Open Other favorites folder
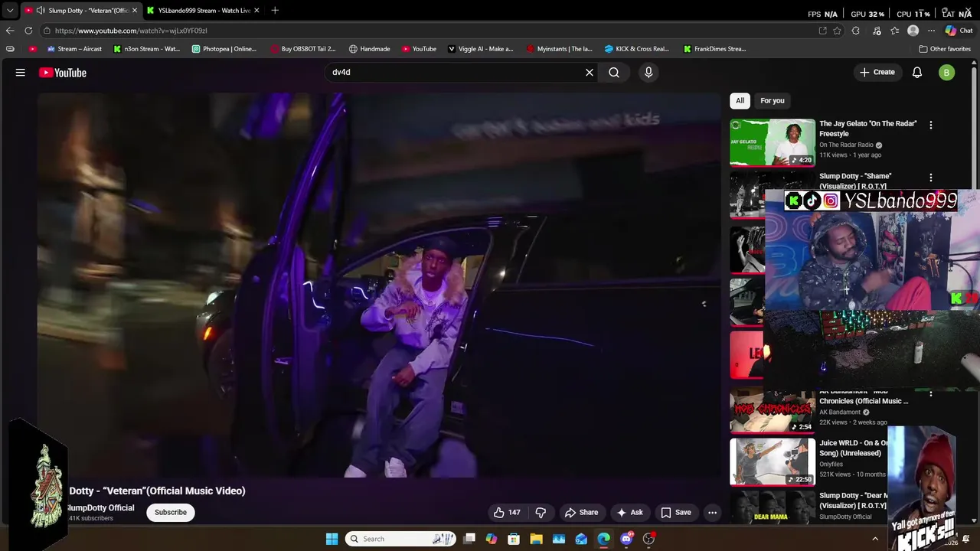980x551 pixels. (x=945, y=49)
